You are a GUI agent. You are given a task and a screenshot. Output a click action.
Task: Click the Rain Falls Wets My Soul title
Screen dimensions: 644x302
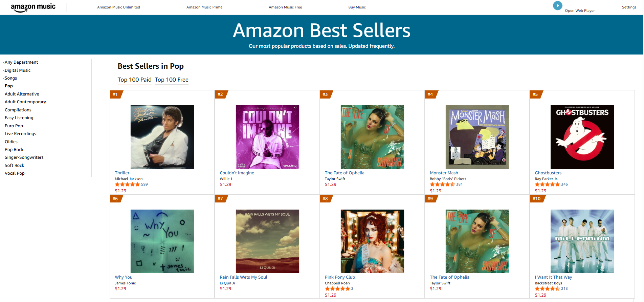point(243,277)
